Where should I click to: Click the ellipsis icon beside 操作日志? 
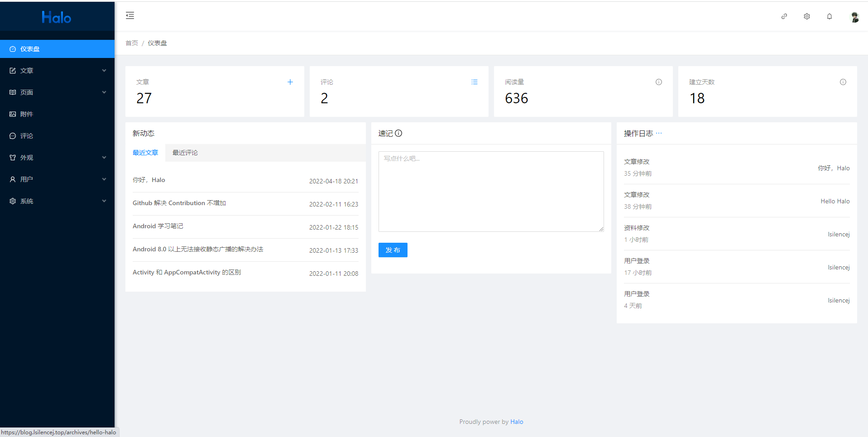pyautogui.click(x=659, y=133)
